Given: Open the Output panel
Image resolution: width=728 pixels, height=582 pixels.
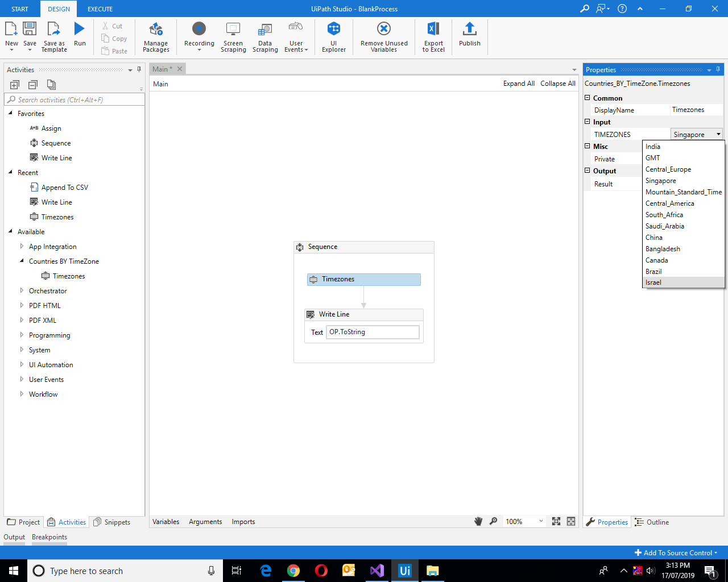Looking at the screenshot, I should coord(14,537).
